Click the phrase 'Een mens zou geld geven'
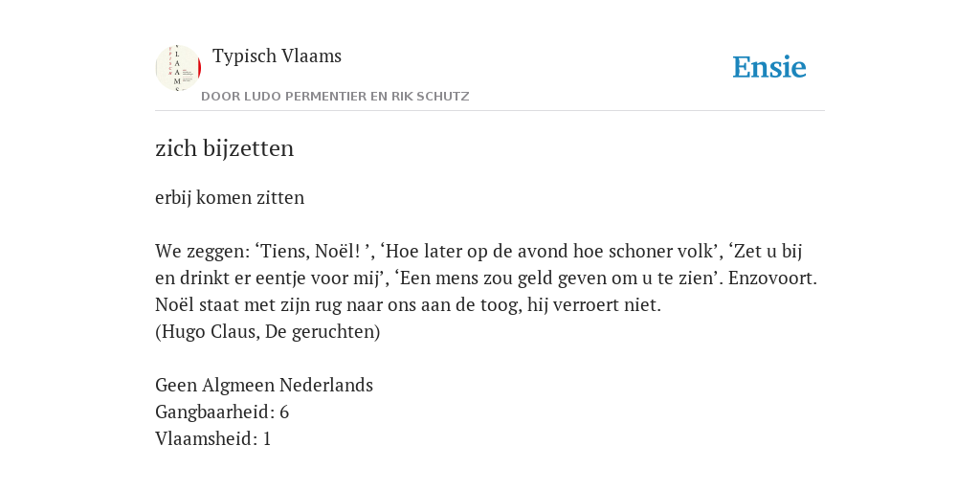The height and width of the screenshot is (490, 980). (x=507, y=278)
